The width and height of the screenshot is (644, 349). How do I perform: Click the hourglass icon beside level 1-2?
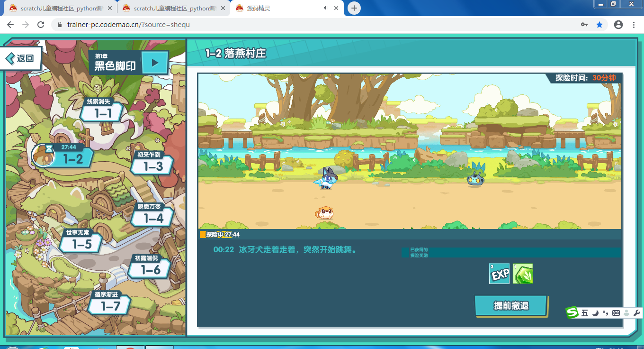coord(49,149)
